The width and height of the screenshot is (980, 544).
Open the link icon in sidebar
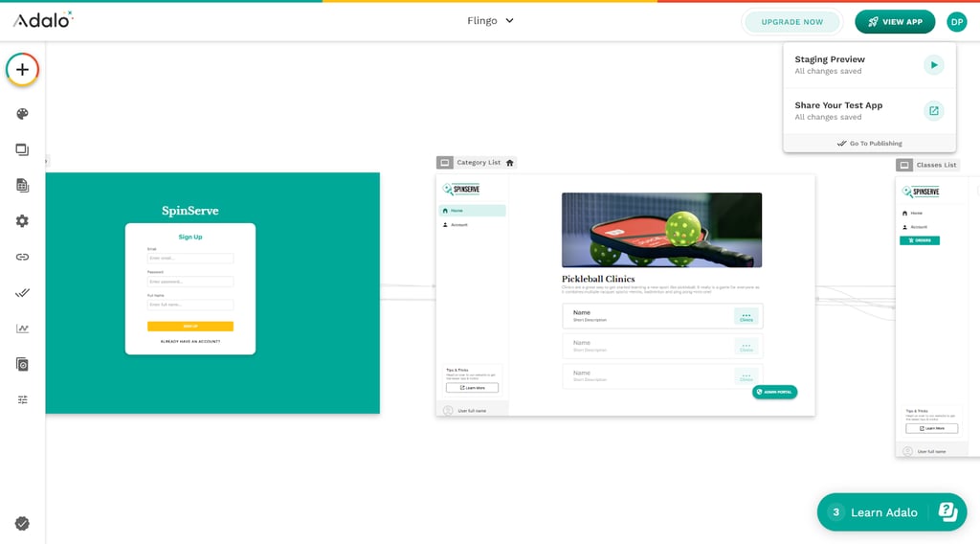click(23, 257)
